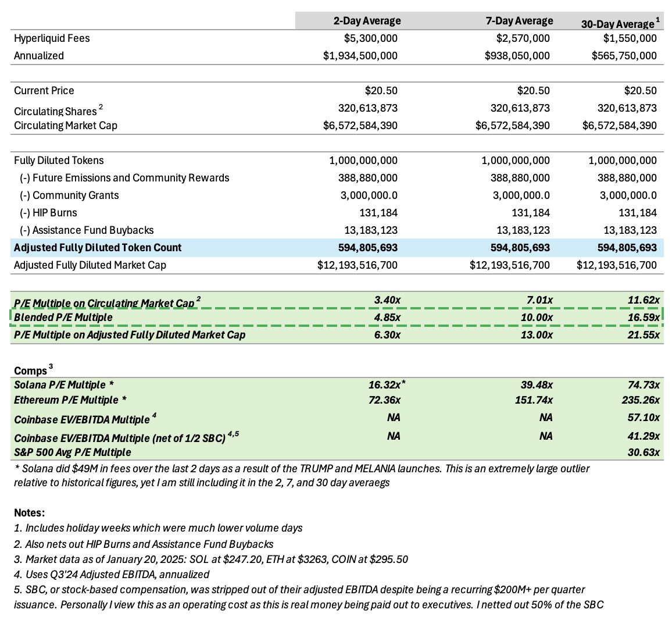Click "P/E Multiple on Adjusted Fully Diluted Market Cap"

(x=130, y=335)
